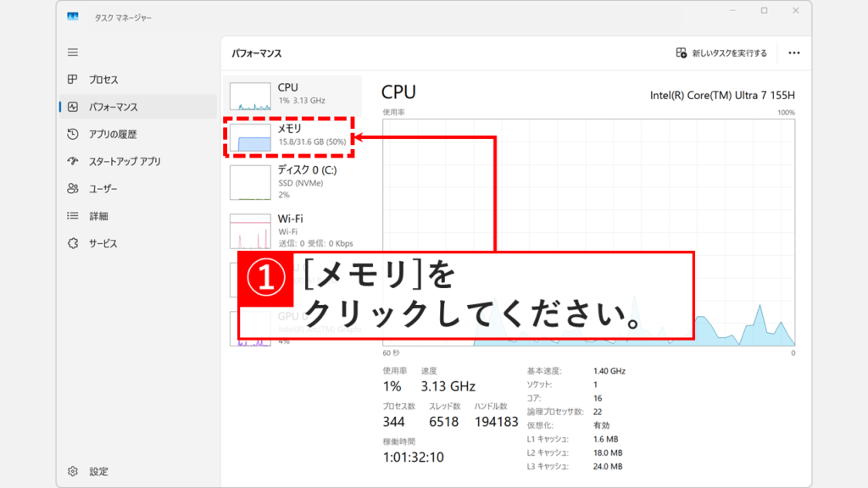Select the GPU performance tile

click(x=292, y=326)
